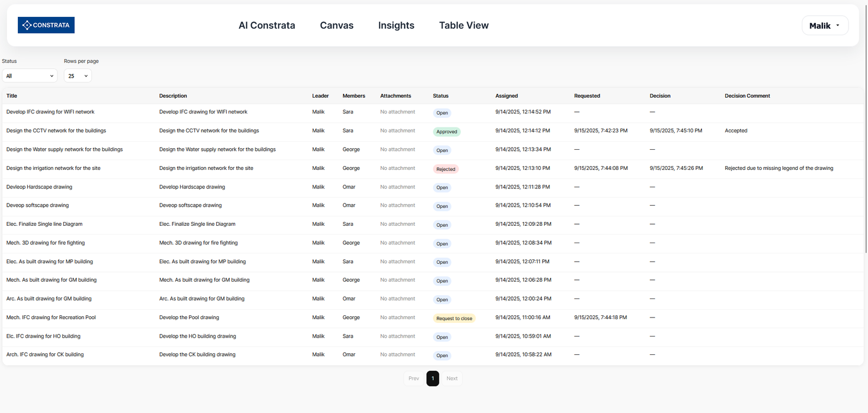This screenshot has height=413, width=868.
Task: Click the Assigned column header
Action: [x=506, y=96]
